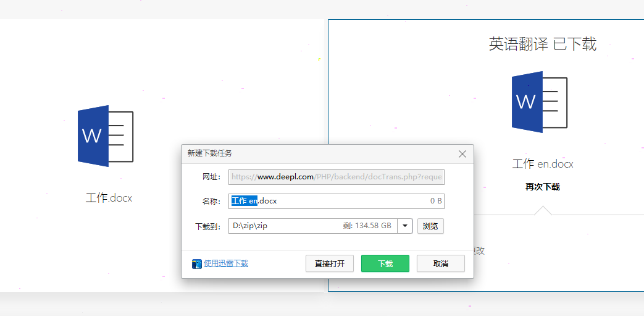Image resolution: width=644 pixels, height=316 pixels.
Task: Click the 剩: 134.58 GB free space text
Action: point(367,226)
